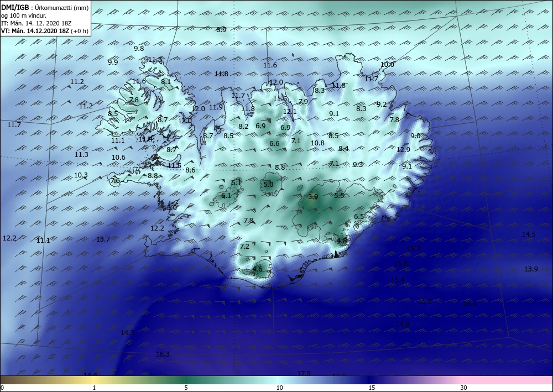The height and width of the screenshot is (392, 553).
Task: Click the map value 16.3
Action: pyautogui.click(x=163, y=354)
